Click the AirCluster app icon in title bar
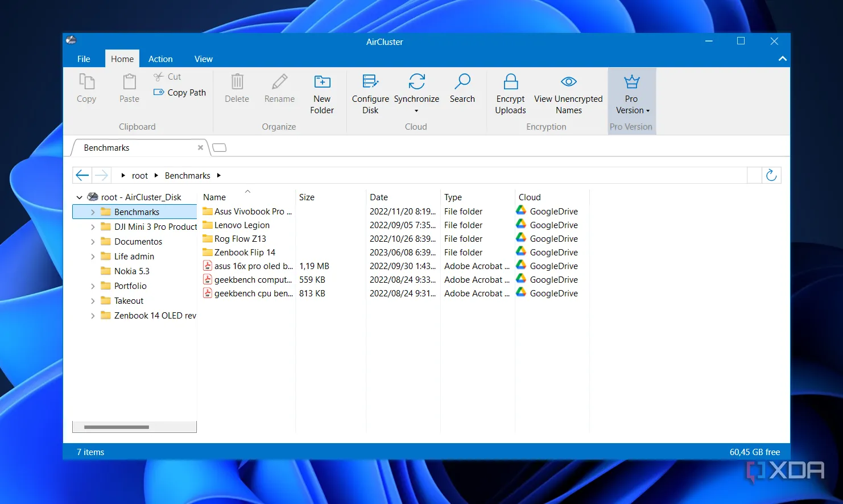 [71, 40]
